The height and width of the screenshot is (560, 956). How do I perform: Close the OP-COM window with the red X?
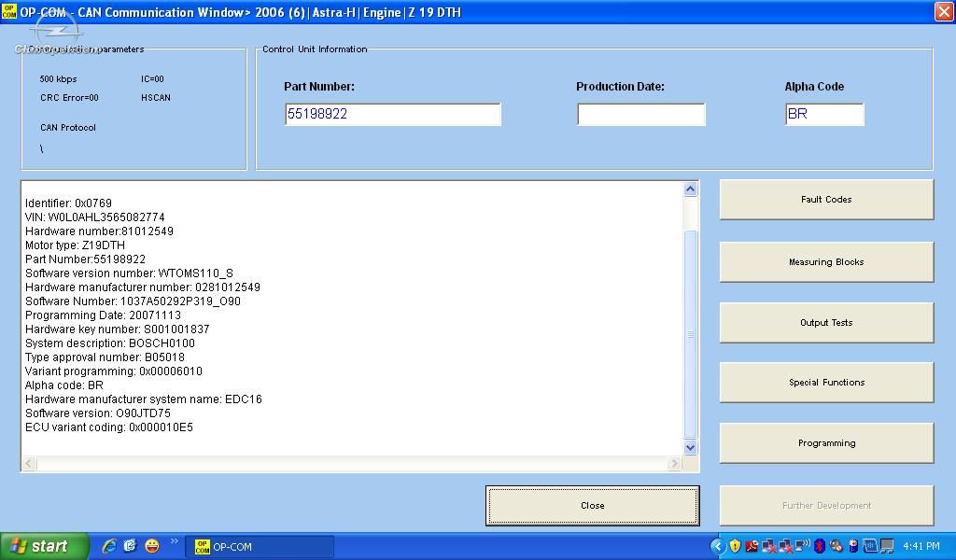coord(943,12)
